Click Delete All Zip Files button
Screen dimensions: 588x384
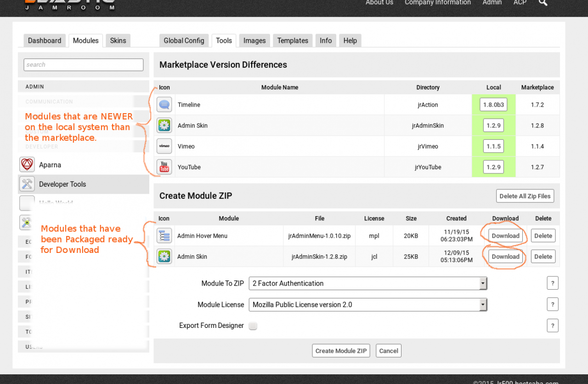pyautogui.click(x=525, y=196)
